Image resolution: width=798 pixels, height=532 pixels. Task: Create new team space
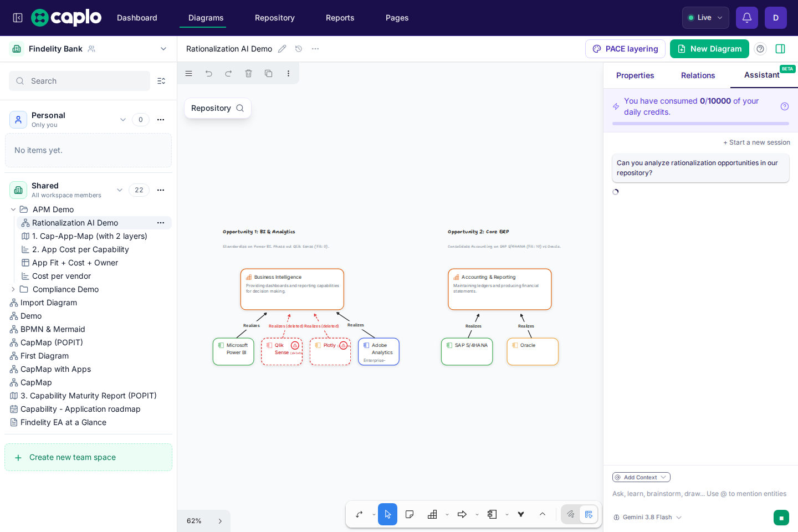[x=88, y=457]
